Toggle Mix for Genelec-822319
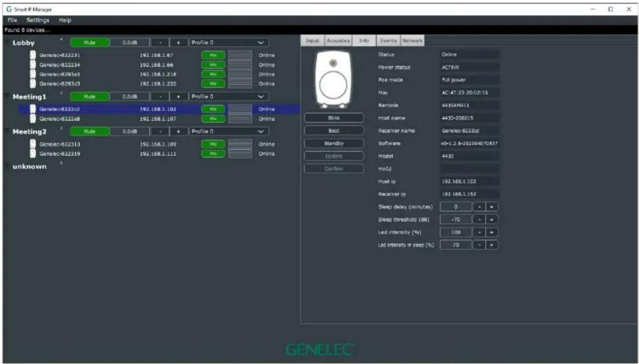 (213, 154)
